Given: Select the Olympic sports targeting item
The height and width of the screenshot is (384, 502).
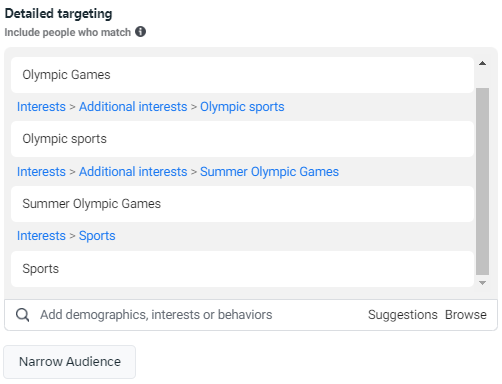Looking at the screenshot, I should [242, 139].
